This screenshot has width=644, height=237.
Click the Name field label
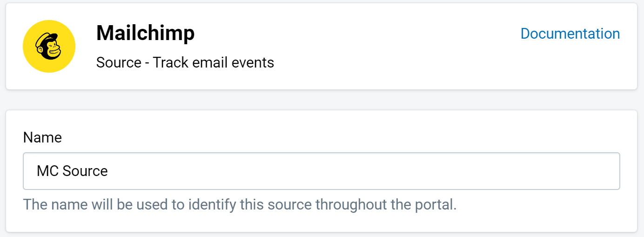42,137
